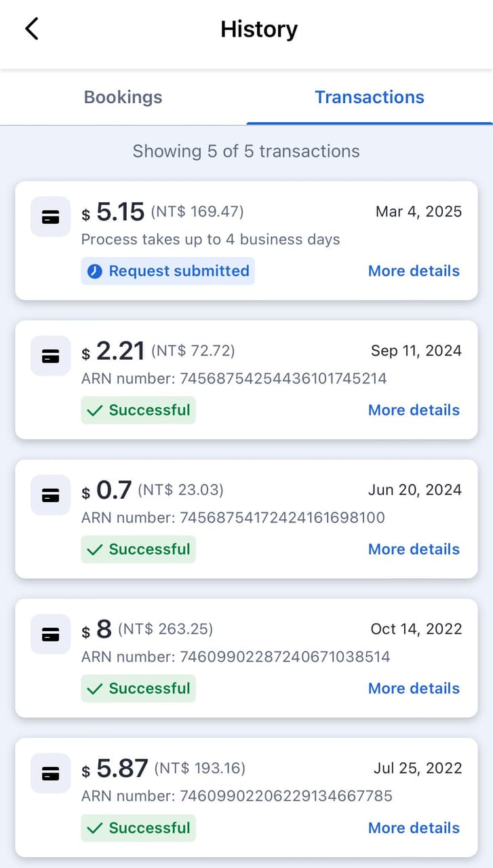The image size is (493, 868).
Task: Tap the clock icon in Request submitted
Action: (x=96, y=271)
